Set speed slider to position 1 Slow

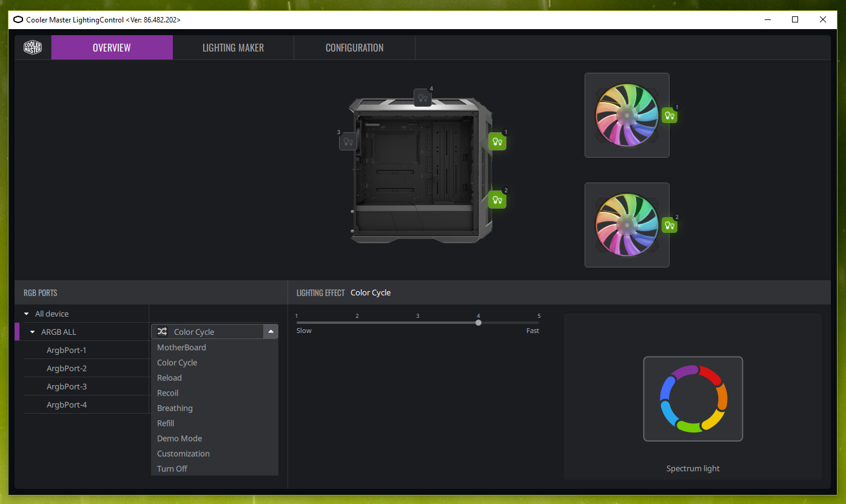tap(297, 323)
